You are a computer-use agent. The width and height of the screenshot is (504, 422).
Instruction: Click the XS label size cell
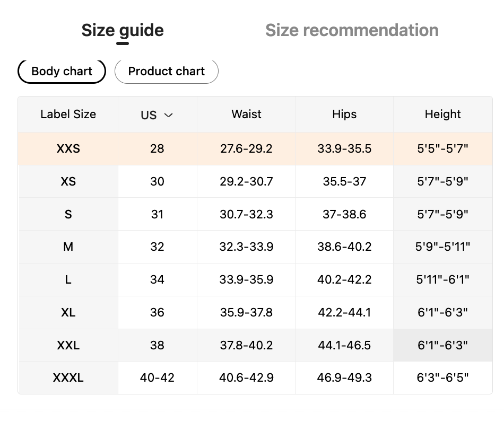coord(68,182)
